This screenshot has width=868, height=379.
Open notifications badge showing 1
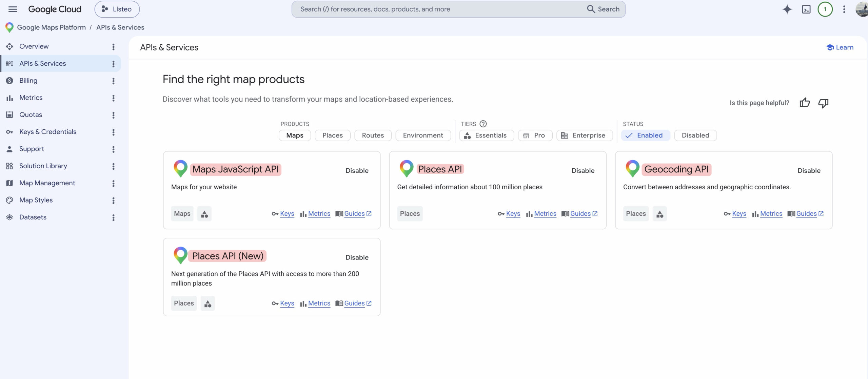825,9
